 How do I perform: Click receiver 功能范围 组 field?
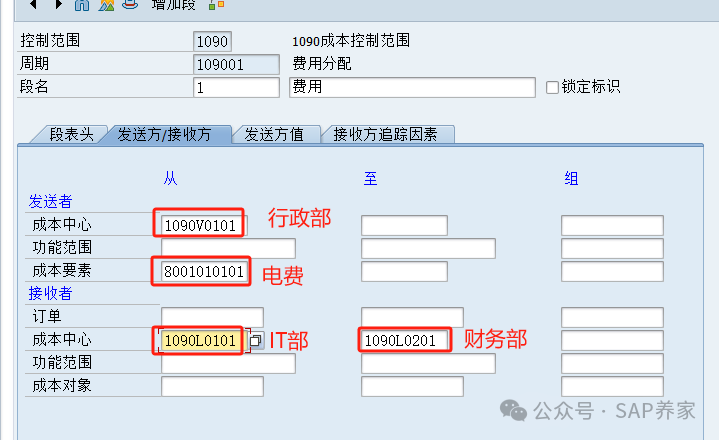(x=612, y=363)
